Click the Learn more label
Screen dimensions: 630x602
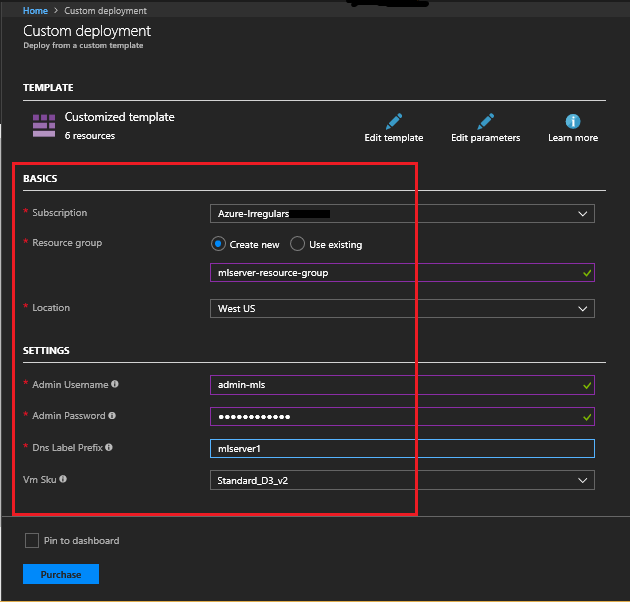point(573,138)
